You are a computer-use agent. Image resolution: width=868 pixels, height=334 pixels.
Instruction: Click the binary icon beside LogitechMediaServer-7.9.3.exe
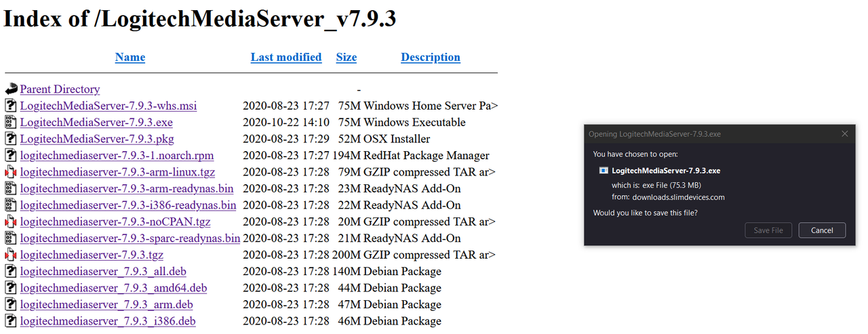pyautogui.click(x=11, y=122)
